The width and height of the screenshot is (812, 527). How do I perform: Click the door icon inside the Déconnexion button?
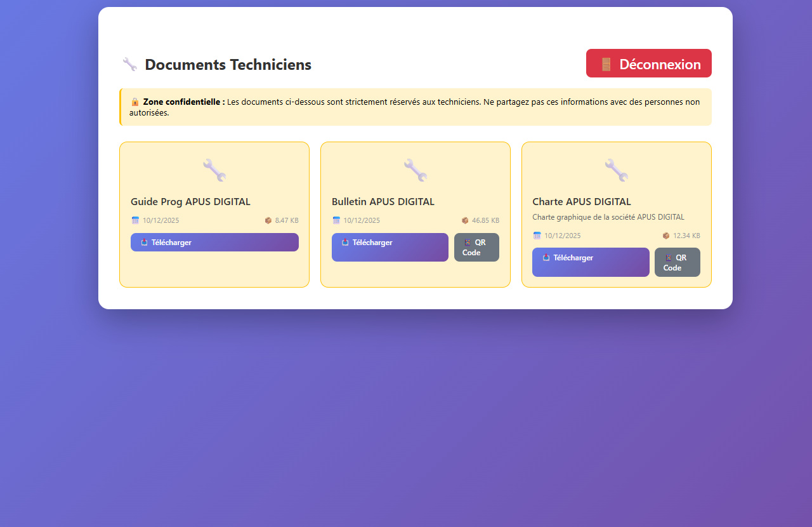click(x=606, y=63)
